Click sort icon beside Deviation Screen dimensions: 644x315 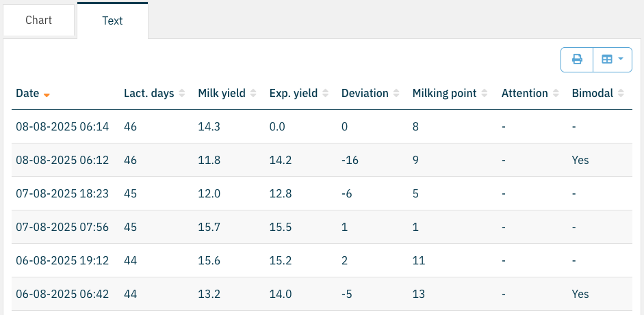click(397, 94)
